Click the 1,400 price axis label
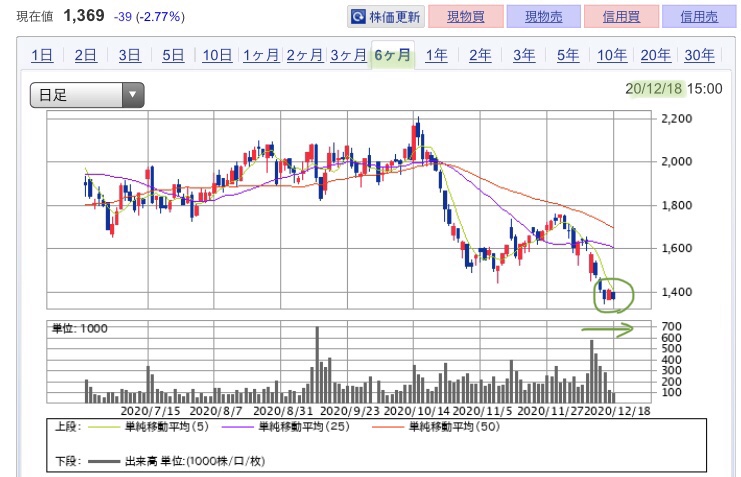741x477 pixels. [x=676, y=292]
